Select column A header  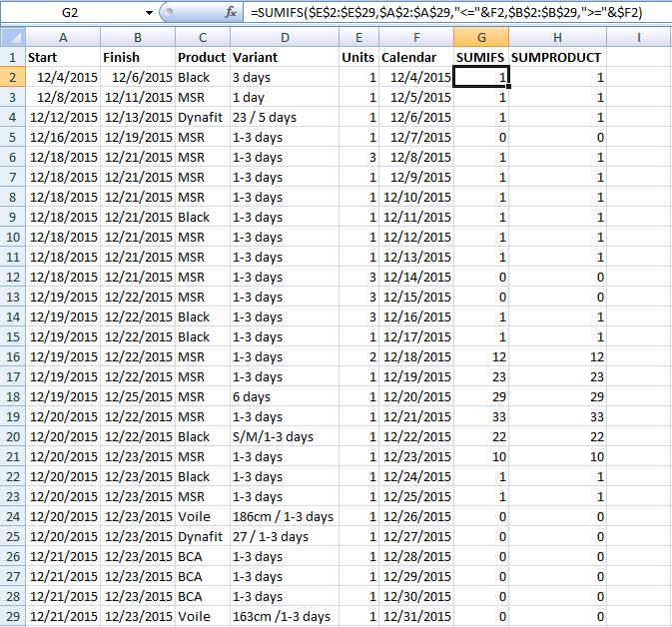(63, 37)
